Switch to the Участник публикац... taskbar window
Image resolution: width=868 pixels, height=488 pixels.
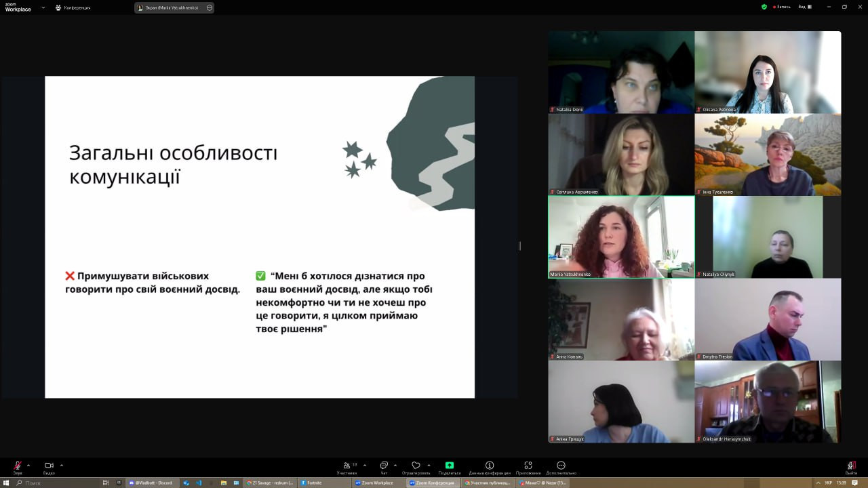[x=487, y=483]
